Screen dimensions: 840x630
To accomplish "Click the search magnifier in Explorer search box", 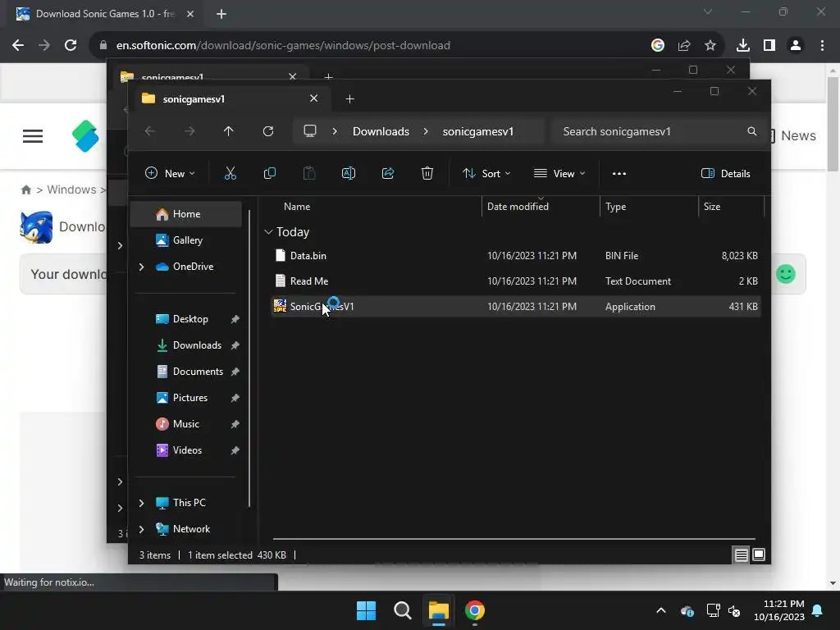I will coord(751,131).
